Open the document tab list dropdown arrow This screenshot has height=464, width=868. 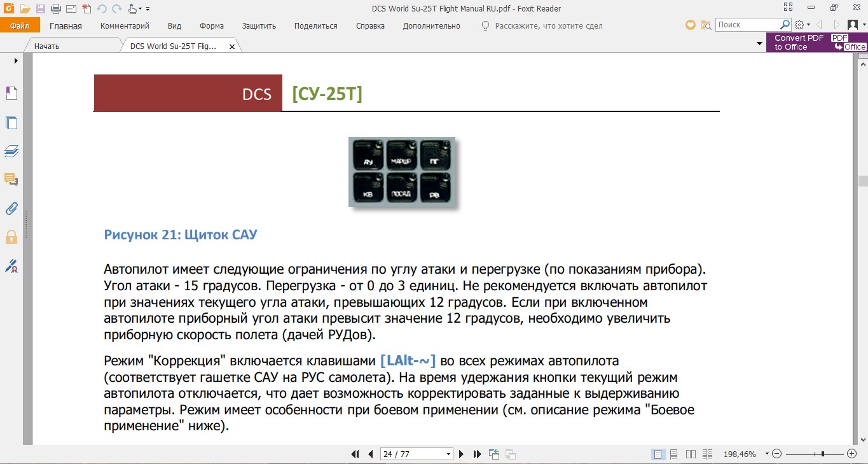759,44
